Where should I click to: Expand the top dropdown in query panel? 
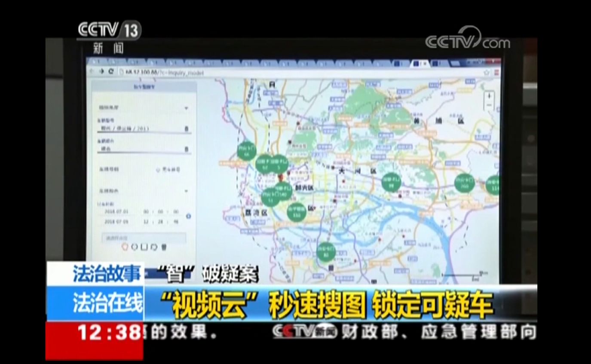coord(186,107)
